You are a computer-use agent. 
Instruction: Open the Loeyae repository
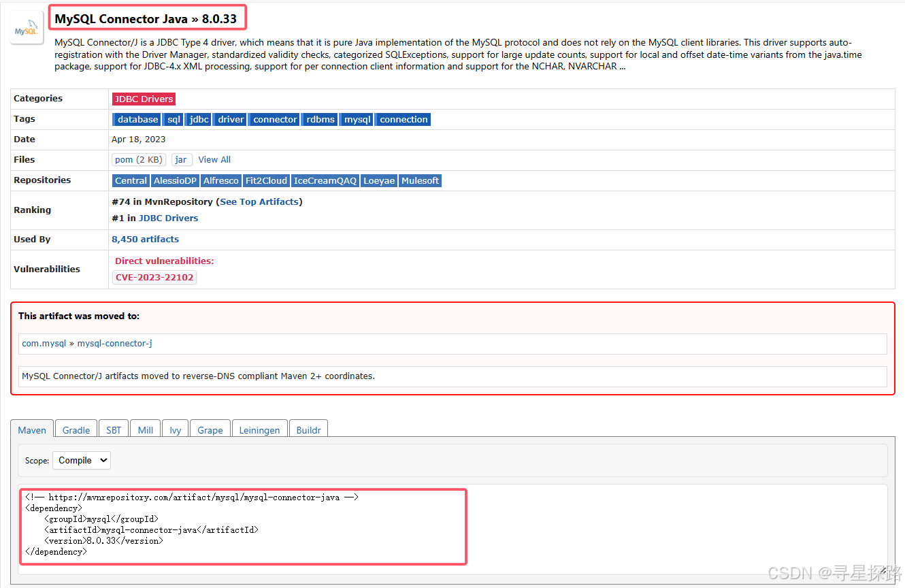pyautogui.click(x=379, y=181)
